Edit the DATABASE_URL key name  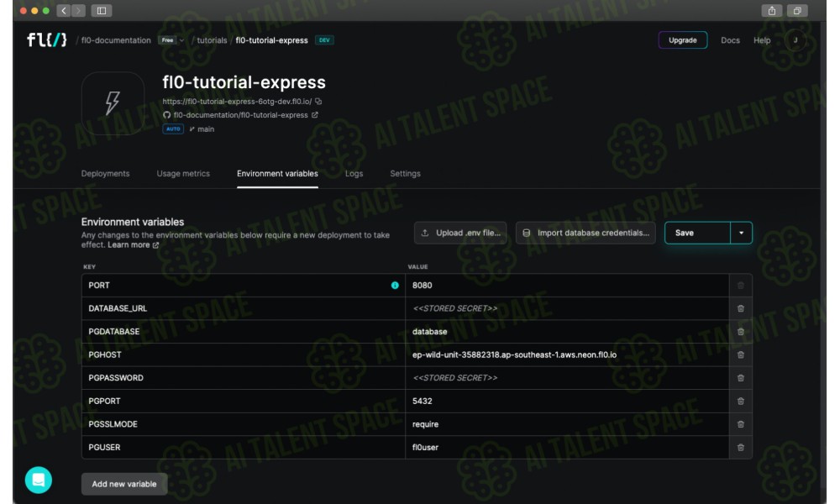pyautogui.click(x=244, y=308)
